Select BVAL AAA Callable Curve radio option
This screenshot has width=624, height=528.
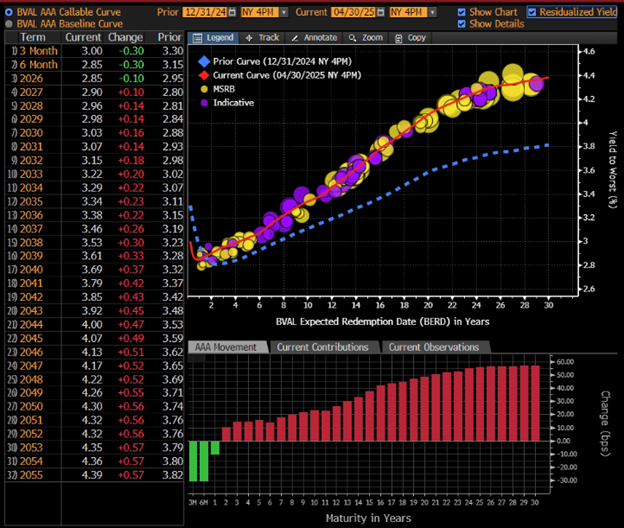pos(8,12)
